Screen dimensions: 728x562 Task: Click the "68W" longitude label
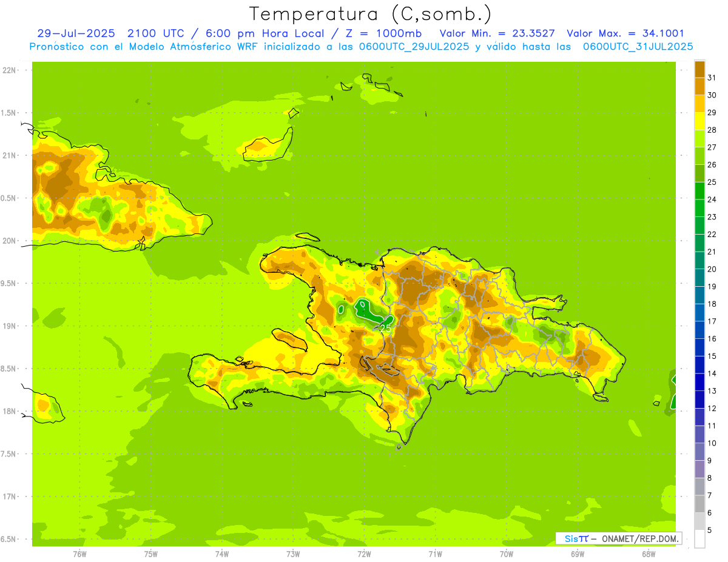click(649, 554)
